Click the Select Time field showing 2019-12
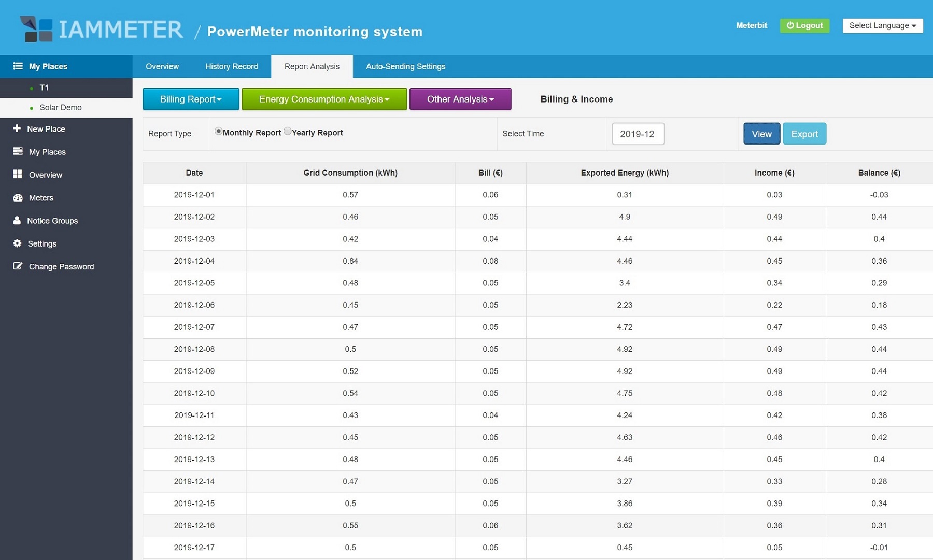The width and height of the screenshot is (933, 560). pos(638,134)
